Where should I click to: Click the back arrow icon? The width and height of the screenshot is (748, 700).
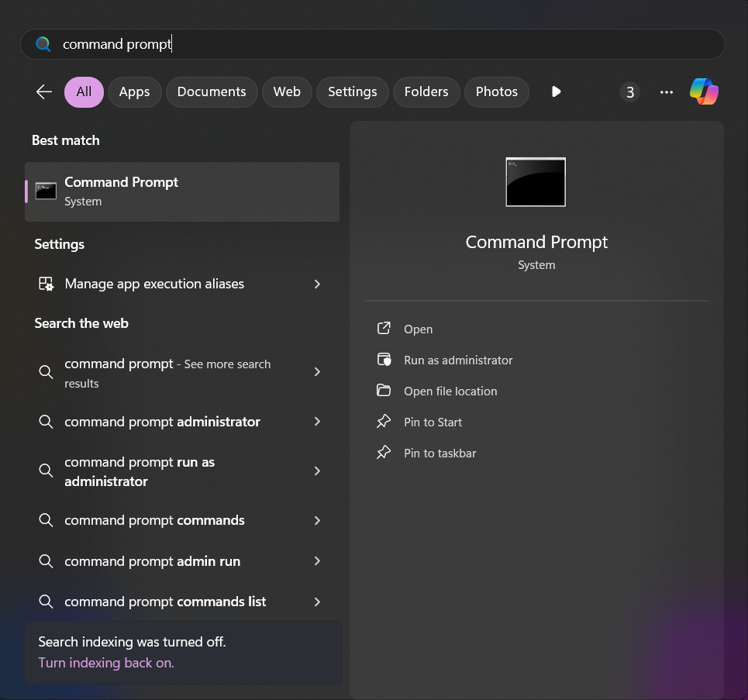click(x=44, y=91)
